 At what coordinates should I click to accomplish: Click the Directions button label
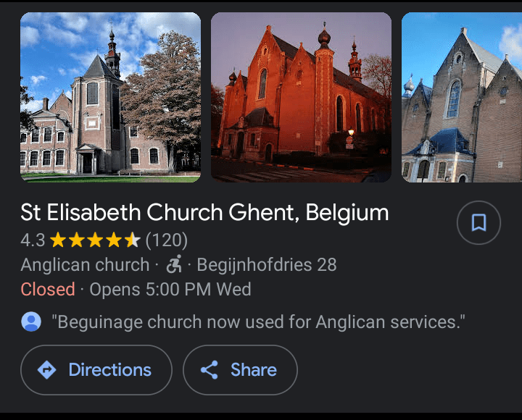tap(109, 370)
